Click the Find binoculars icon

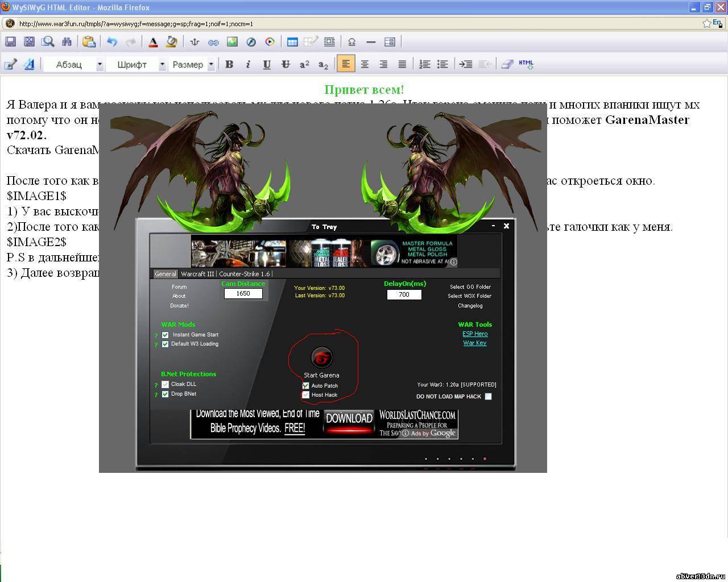(x=67, y=41)
